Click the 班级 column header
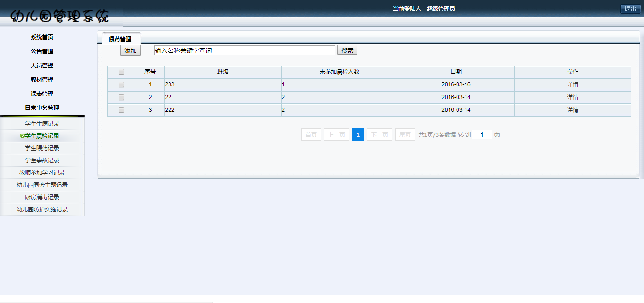This screenshot has height=303, width=644. (223, 72)
